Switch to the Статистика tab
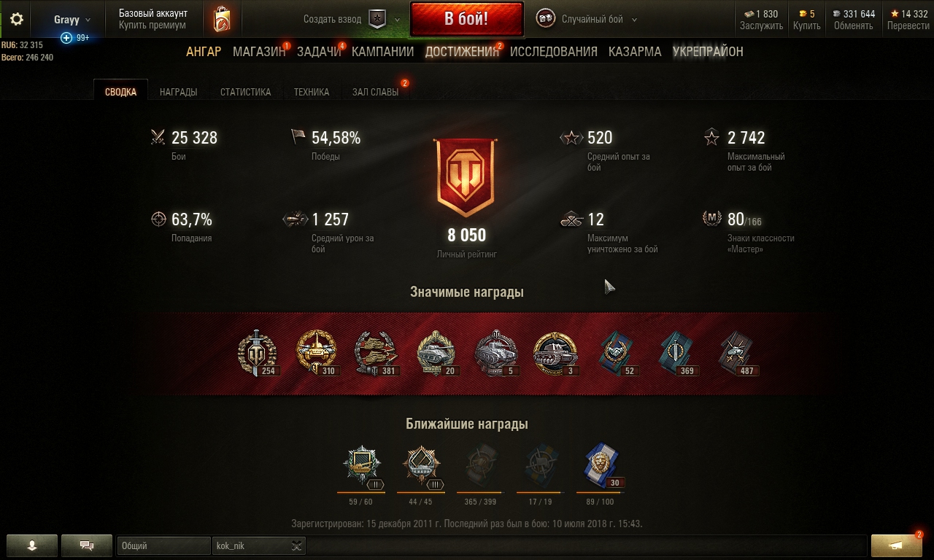934x560 pixels. coord(245,92)
